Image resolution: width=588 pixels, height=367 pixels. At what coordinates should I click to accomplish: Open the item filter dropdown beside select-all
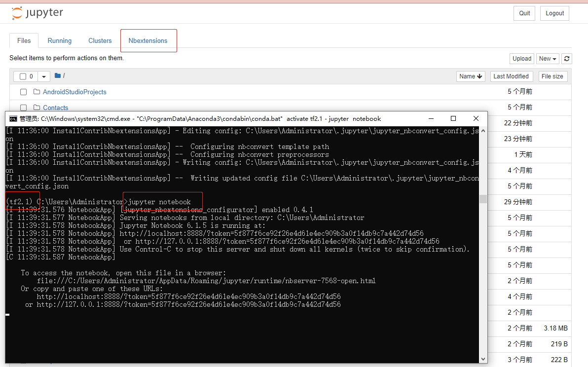coord(43,76)
